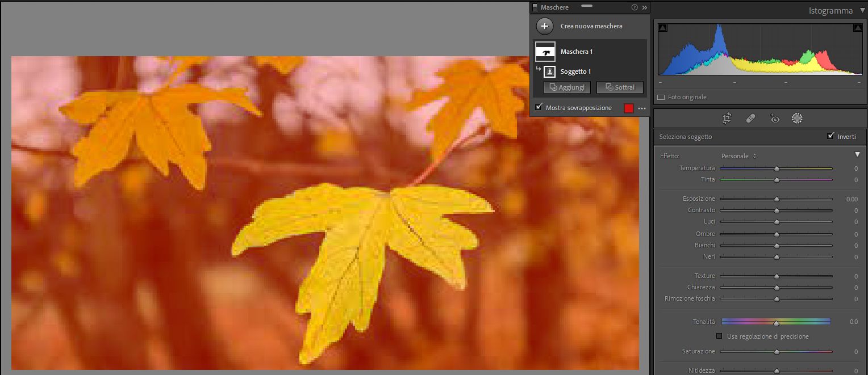Collapse the effect sliders disclosure triangle

tap(858, 155)
